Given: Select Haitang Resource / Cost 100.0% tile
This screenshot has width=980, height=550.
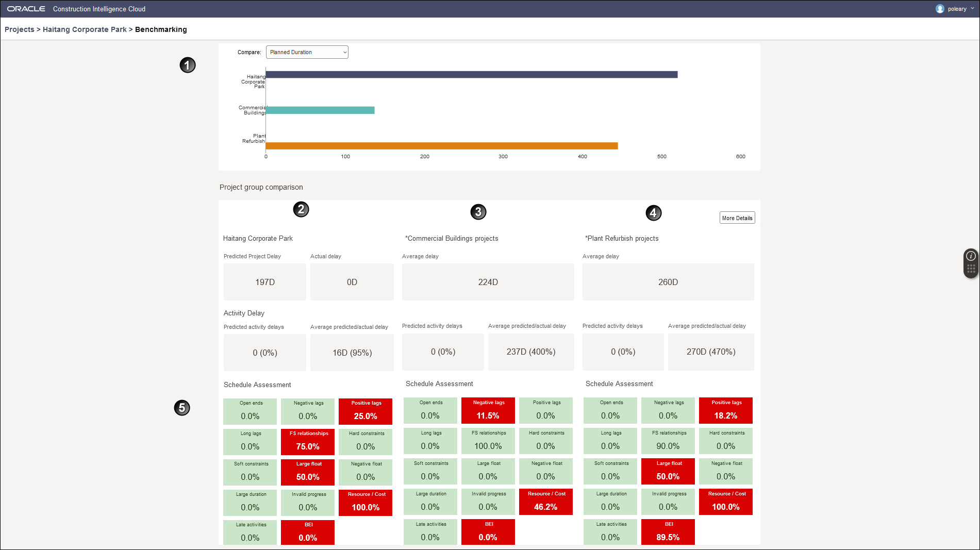Looking at the screenshot, I should 366,503.
